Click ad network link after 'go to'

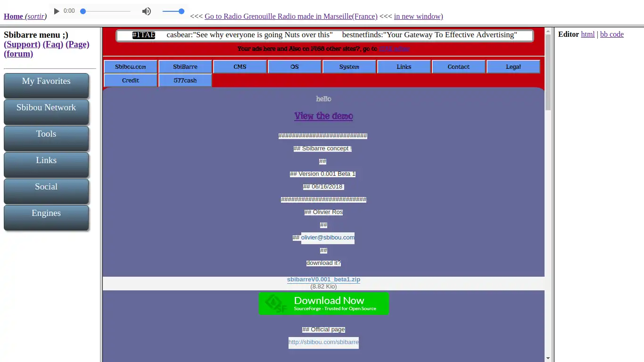pyautogui.click(x=394, y=49)
